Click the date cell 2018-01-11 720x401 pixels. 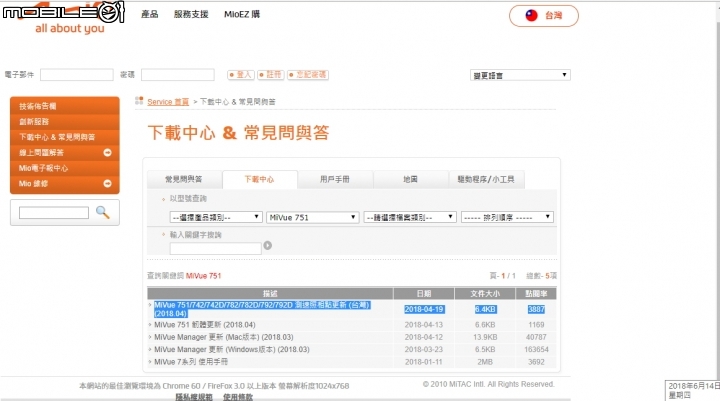pos(424,362)
